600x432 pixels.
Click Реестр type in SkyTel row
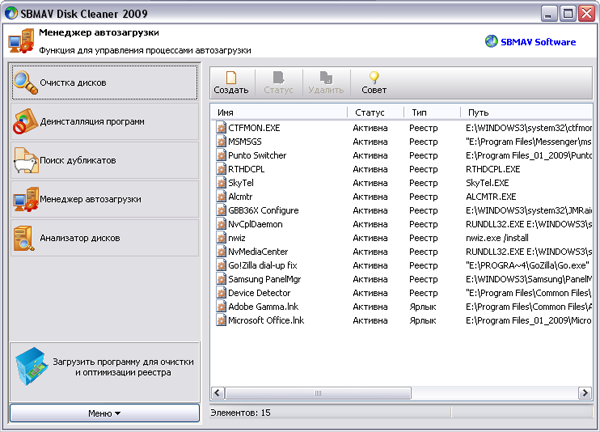click(423, 183)
